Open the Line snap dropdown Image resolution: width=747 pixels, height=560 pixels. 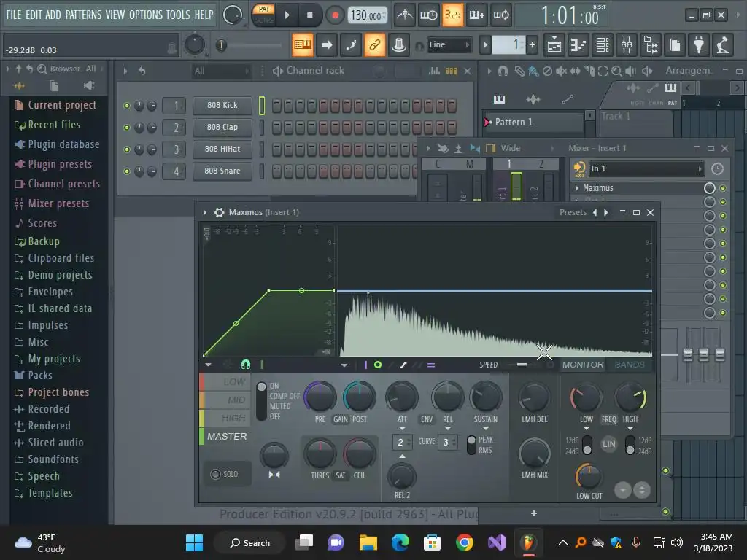pos(449,44)
